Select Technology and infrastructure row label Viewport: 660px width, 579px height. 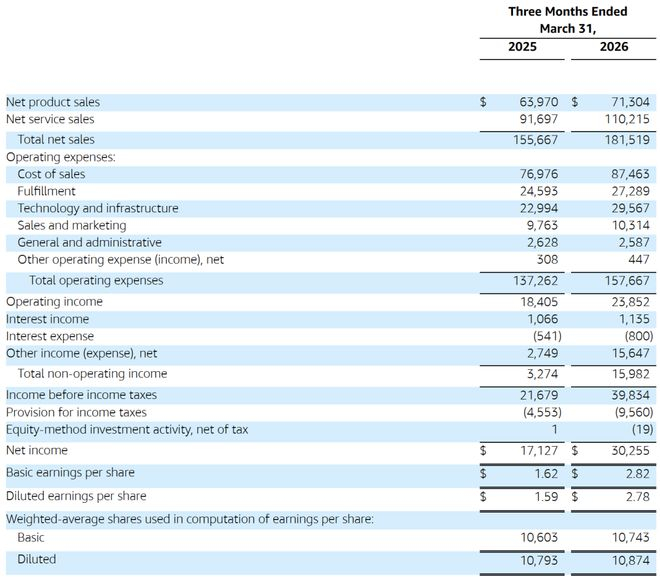click(98, 208)
